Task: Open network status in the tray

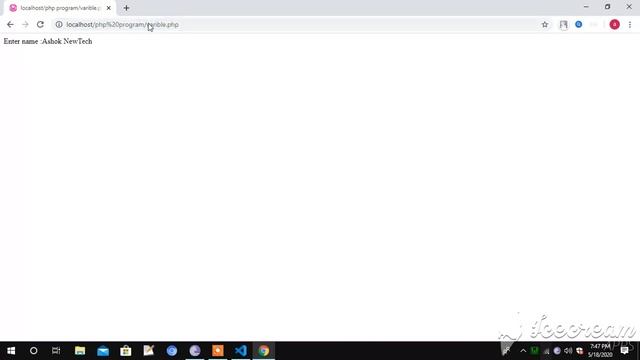Action: point(546,351)
